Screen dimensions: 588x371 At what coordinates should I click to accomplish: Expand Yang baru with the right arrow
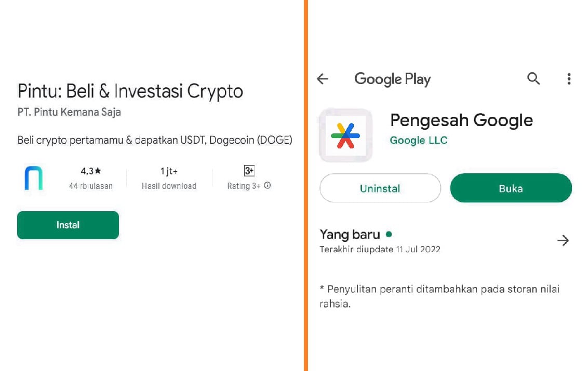563,240
